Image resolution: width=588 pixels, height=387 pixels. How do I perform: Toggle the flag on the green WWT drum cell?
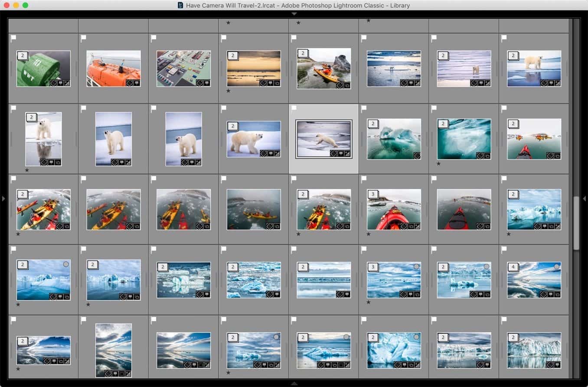(13, 38)
